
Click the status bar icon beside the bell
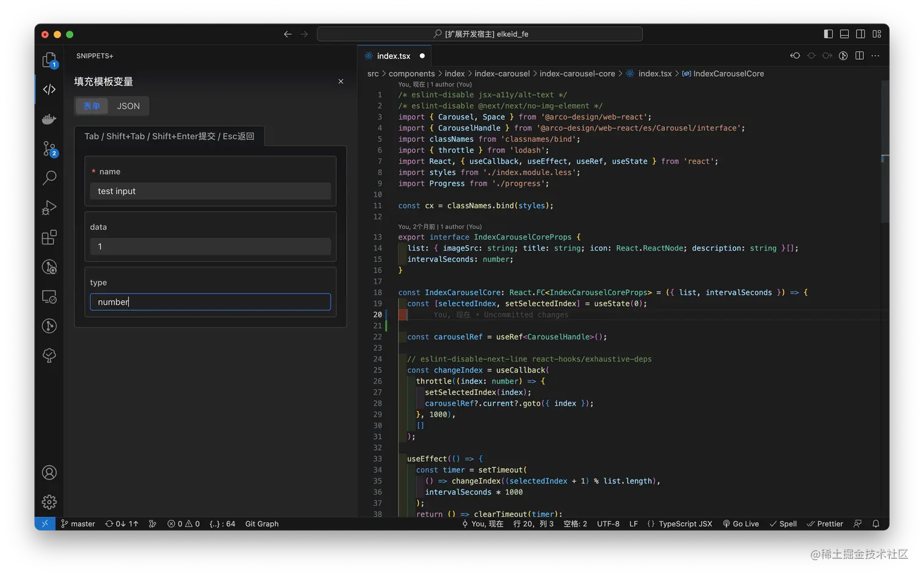point(858,524)
